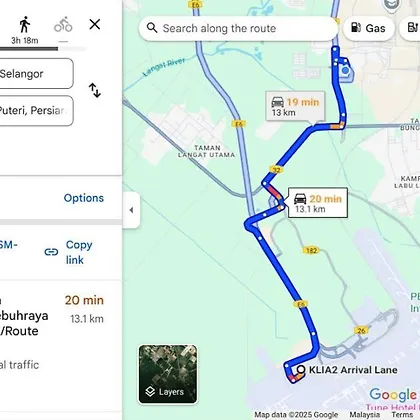This screenshot has width=420, height=420.
Task: Click the Copy link button
Action: pos(79,252)
